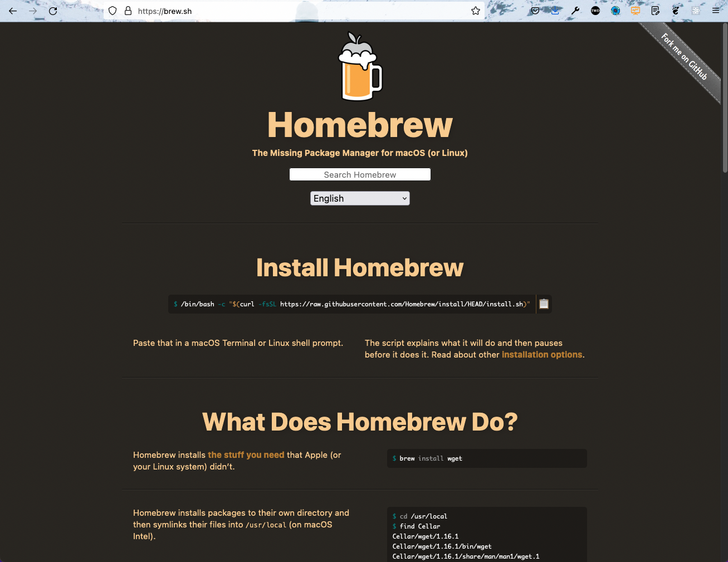The height and width of the screenshot is (562, 728).
Task: Go back to the previous page
Action: point(13,11)
